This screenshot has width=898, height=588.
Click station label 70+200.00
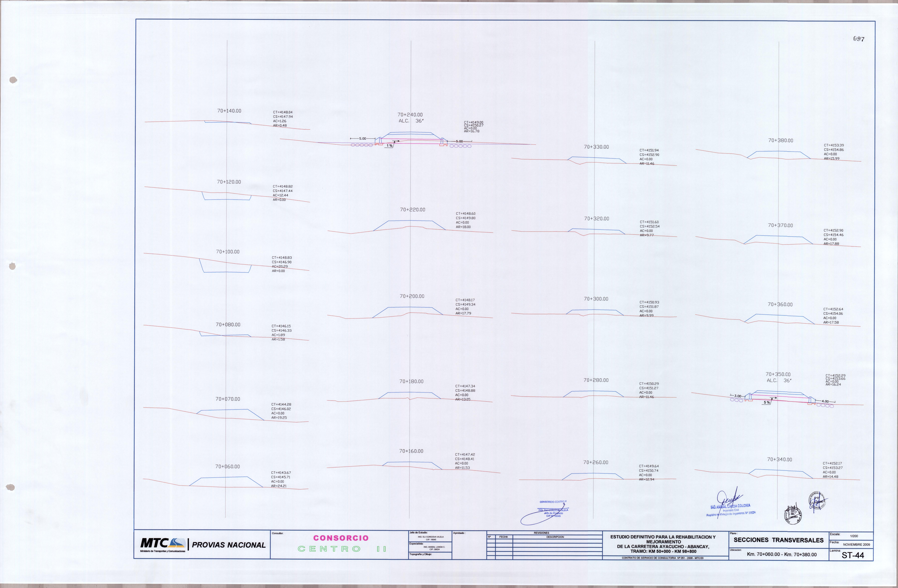point(412,296)
